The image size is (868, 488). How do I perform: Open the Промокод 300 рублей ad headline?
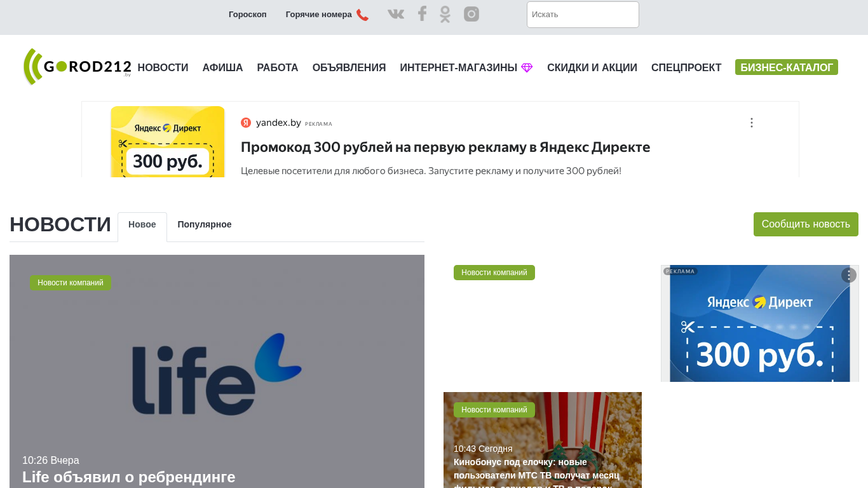445,147
